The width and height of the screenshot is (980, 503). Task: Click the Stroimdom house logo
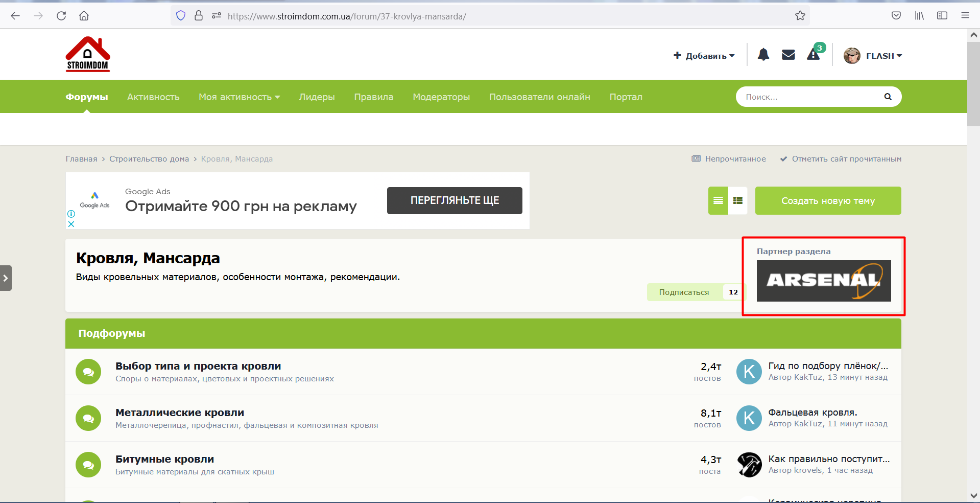(x=88, y=54)
